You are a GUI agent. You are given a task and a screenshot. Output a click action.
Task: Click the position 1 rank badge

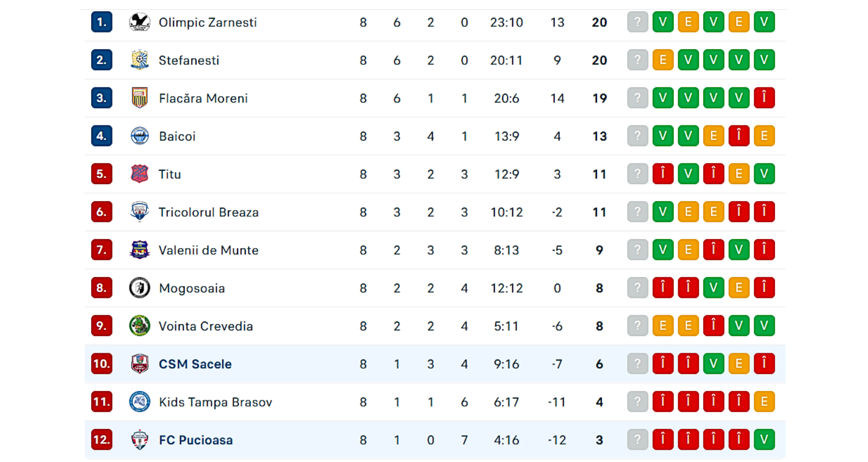point(101,22)
